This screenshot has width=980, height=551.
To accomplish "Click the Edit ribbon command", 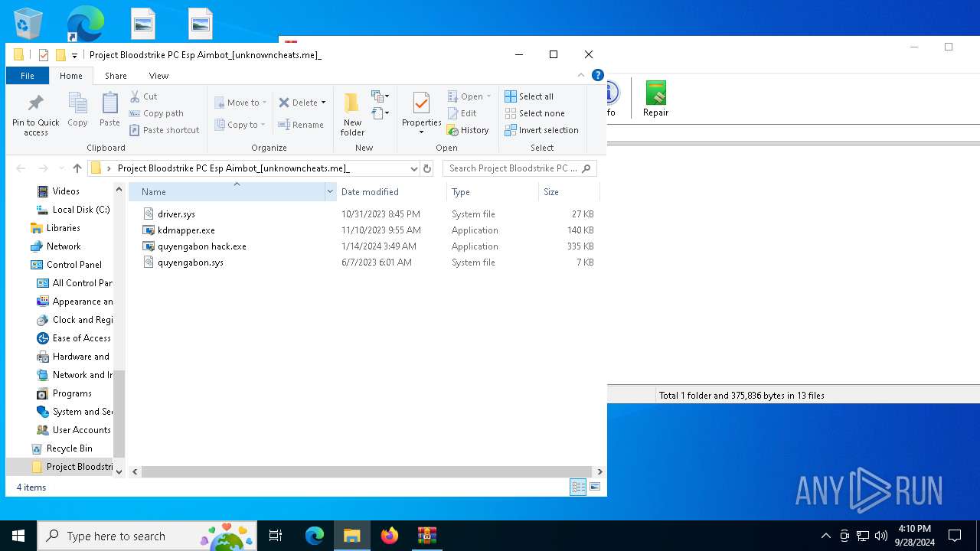I will click(462, 113).
